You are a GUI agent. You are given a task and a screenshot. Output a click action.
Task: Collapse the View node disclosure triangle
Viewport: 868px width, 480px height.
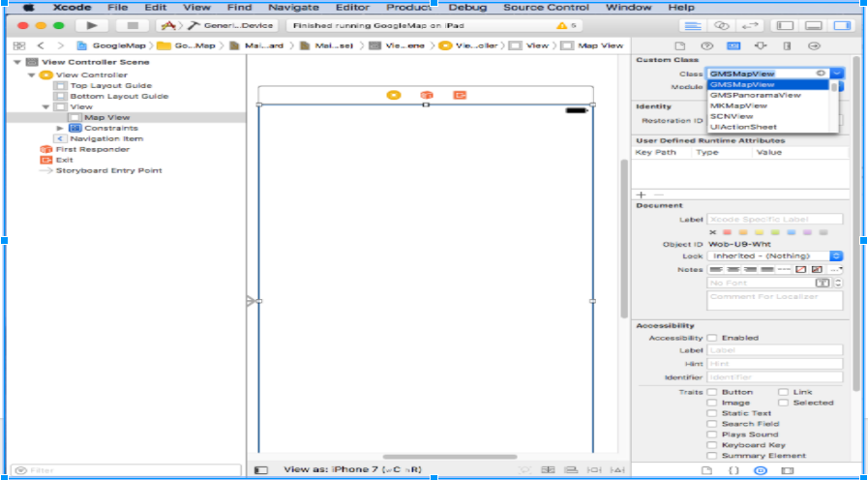pyautogui.click(x=45, y=106)
